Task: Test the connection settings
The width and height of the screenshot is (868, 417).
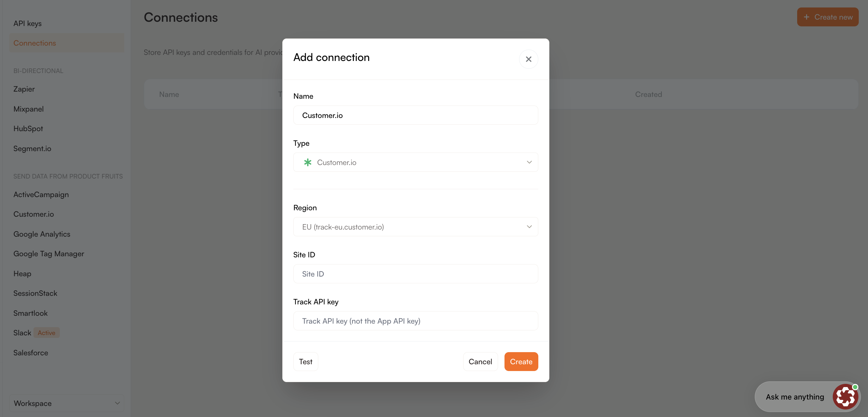Action: click(305, 362)
